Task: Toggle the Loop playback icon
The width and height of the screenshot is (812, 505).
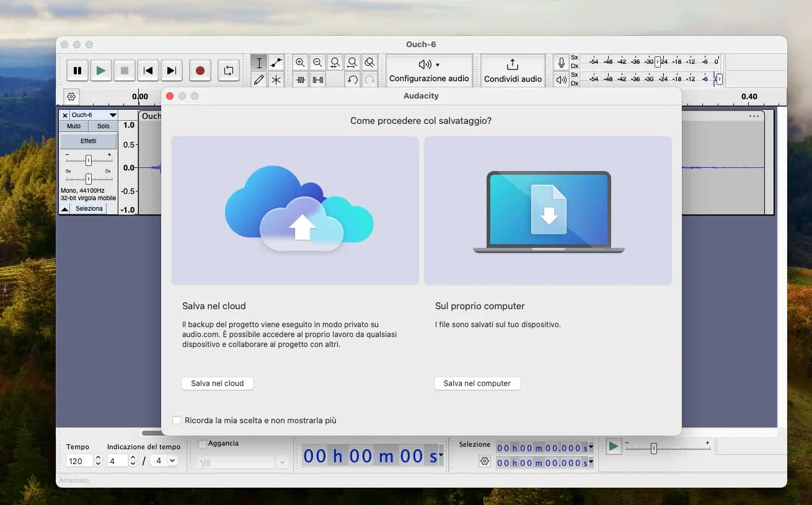Action: 228,71
